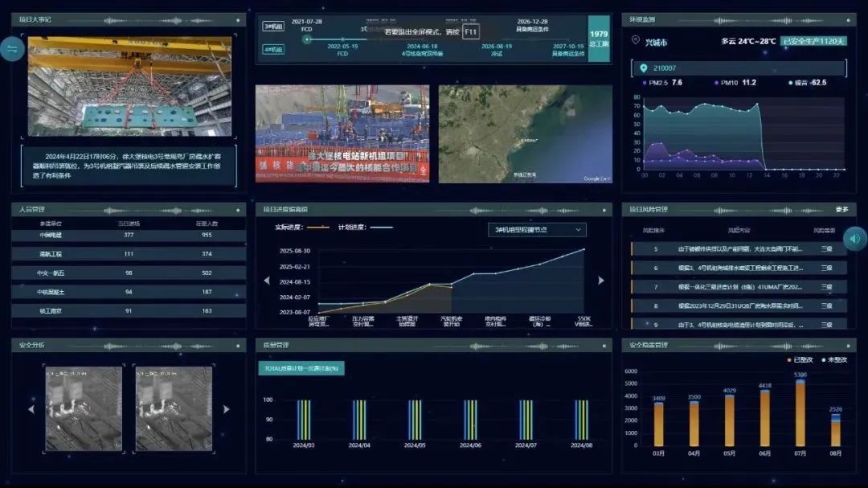Select the 3#机组 timeline tab
Viewport: 868px width, 488px height.
pyautogui.click(x=273, y=27)
